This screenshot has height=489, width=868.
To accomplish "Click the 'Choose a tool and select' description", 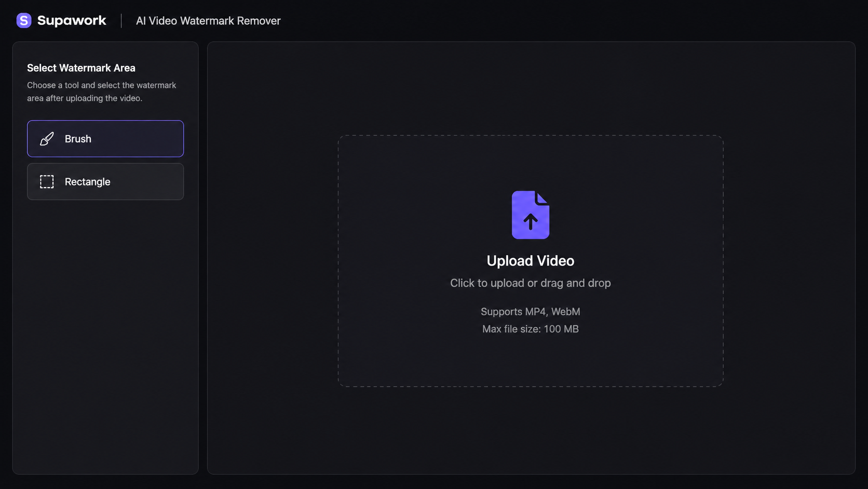I will pos(102,91).
